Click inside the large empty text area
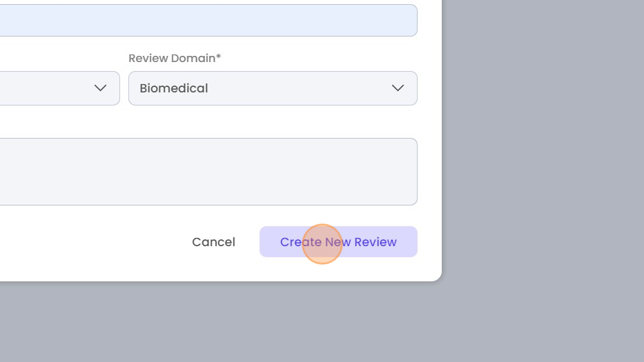644x362 pixels. [x=207, y=172]
